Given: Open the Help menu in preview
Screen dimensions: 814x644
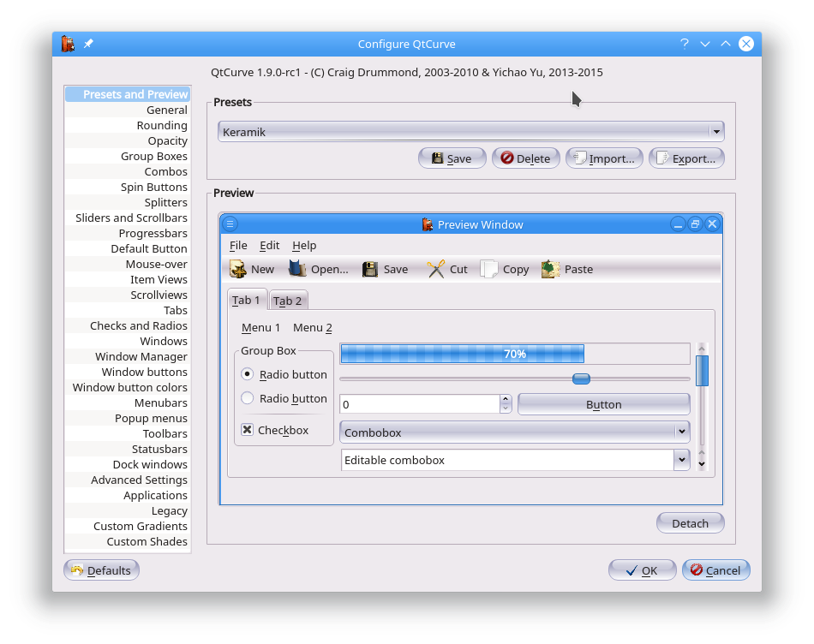Looking at the screenshot, I should click(x=304, y=246).
